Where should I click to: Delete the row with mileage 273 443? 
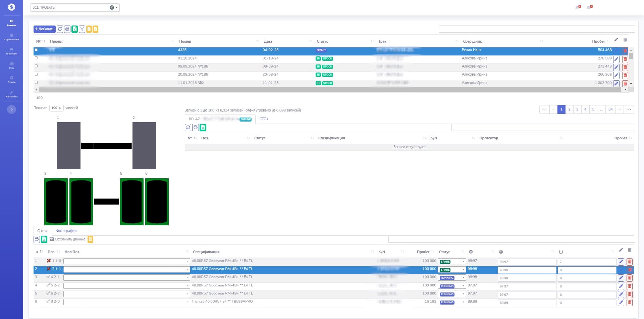[x=625, y=67]
